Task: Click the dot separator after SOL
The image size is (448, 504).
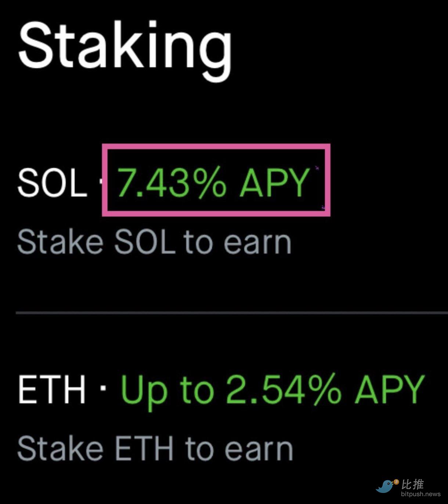Action: tap(101, 182)
